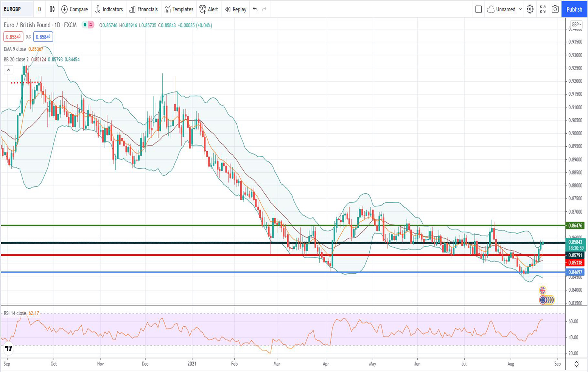This screenshot has width=588, height=372.
Task: Open the candlestick chart style selector
Action: [x=52, y=9]
